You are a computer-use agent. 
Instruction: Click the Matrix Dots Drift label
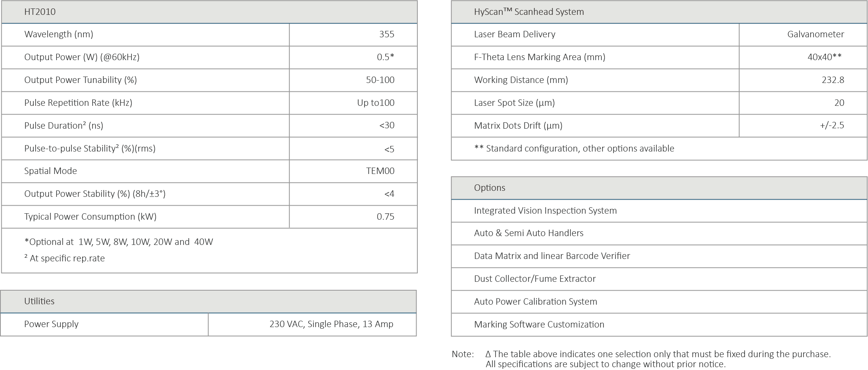(518, 126)
